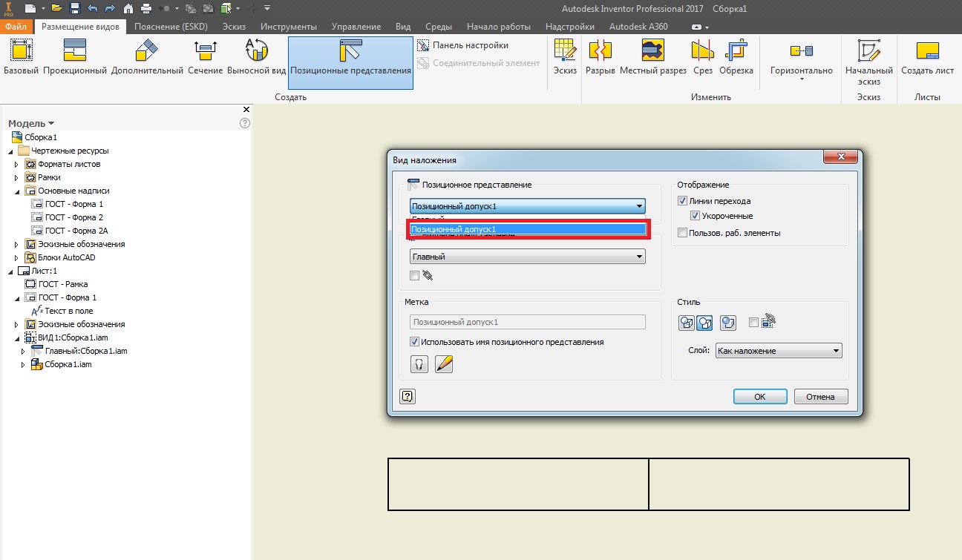Click the Save icon in quick access

tap(75, 8)
